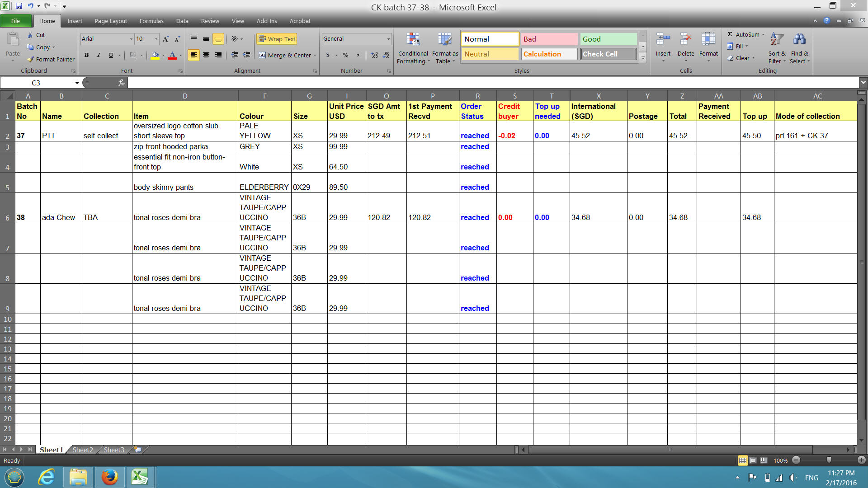868x488 pixels.
Task: Open the font size dropdown
Action: coord(156,39)
